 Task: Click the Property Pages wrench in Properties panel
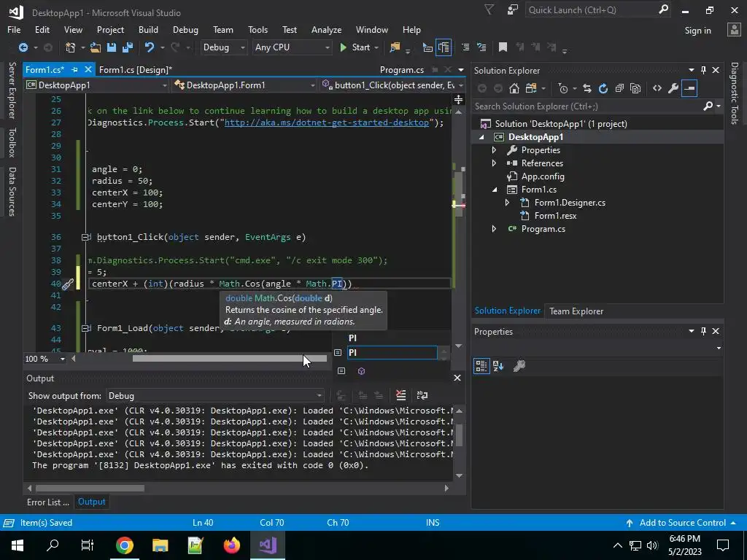(x=519, y=366)
